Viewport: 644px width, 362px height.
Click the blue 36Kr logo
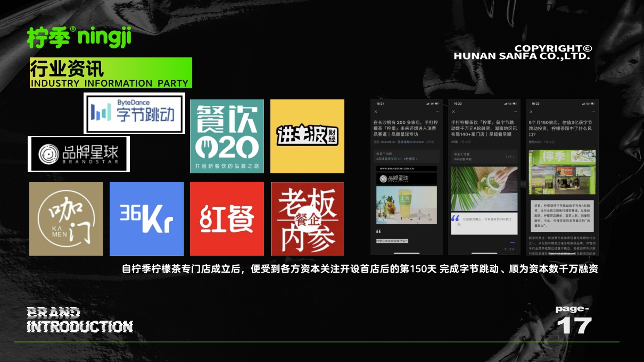[x=146, y=218]
